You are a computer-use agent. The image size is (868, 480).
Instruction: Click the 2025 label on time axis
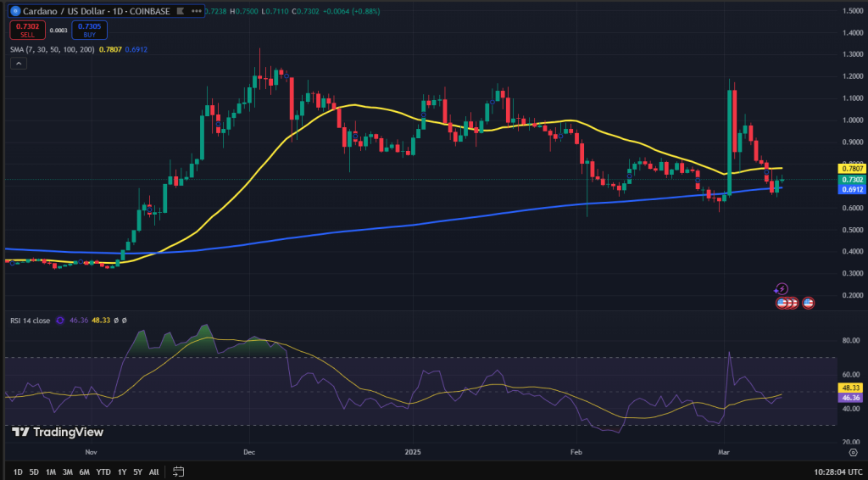(413, 452)
